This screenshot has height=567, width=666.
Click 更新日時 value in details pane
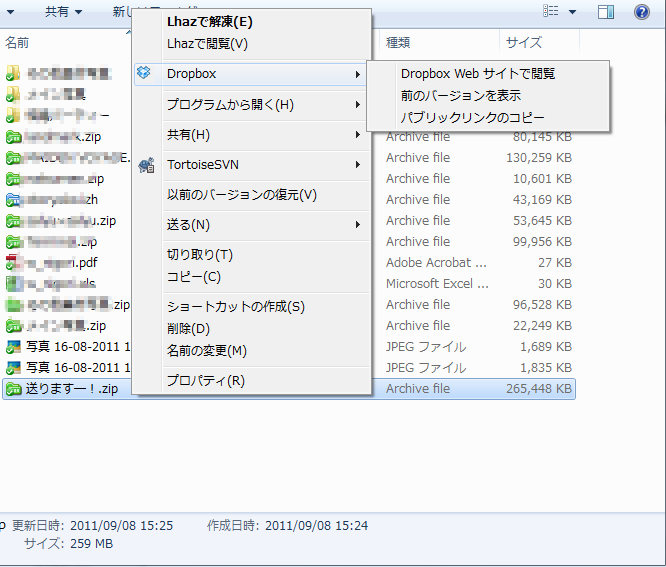click(x=121, y=526)
